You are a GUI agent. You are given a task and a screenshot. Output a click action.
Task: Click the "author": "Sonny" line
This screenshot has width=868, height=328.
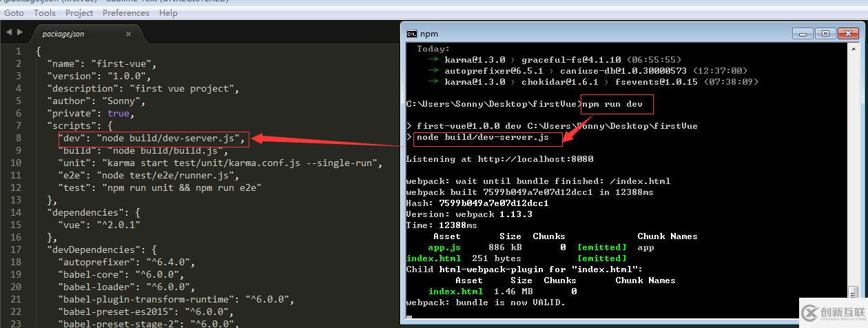[96, 101]
